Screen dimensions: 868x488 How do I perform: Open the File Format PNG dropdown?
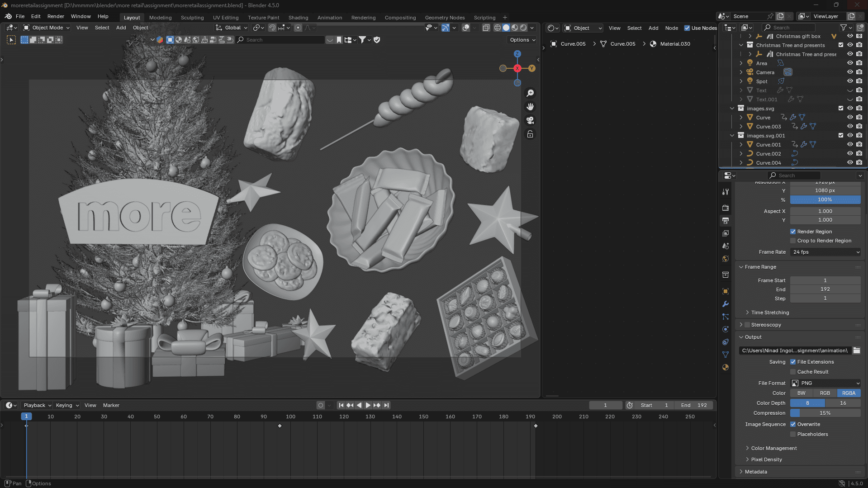point(825,383)
